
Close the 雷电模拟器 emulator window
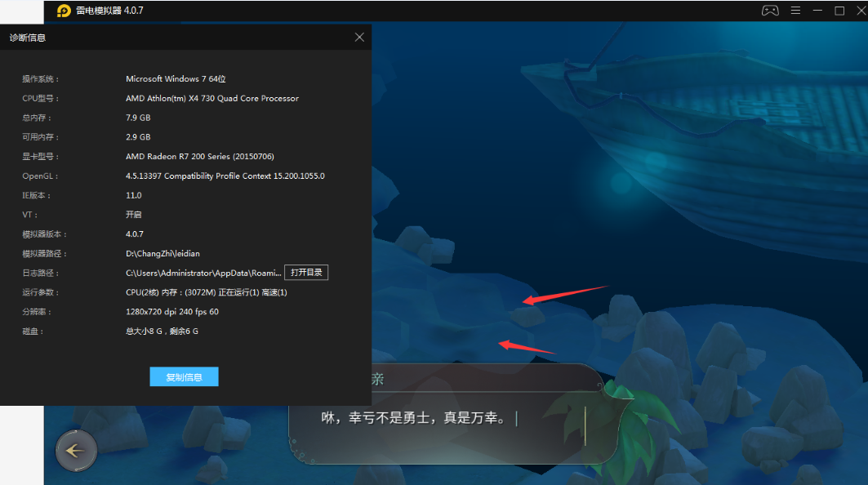tap(858, 11)
